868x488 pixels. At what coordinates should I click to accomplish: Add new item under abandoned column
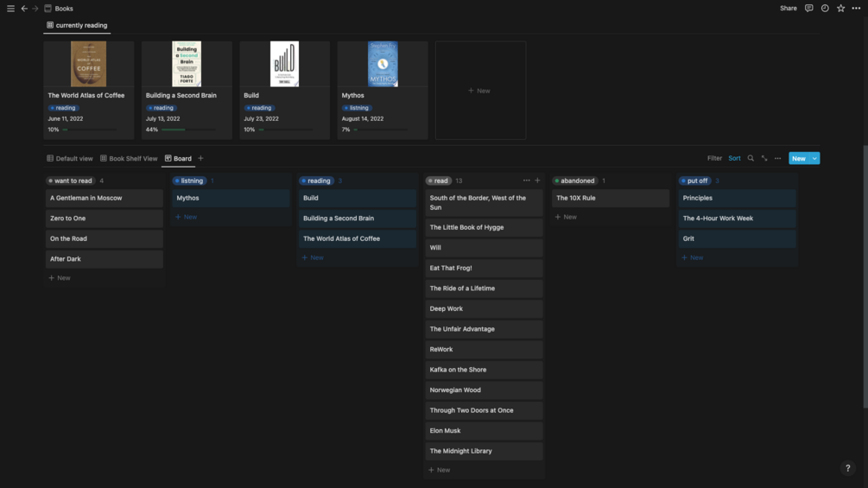click(567, 217)
